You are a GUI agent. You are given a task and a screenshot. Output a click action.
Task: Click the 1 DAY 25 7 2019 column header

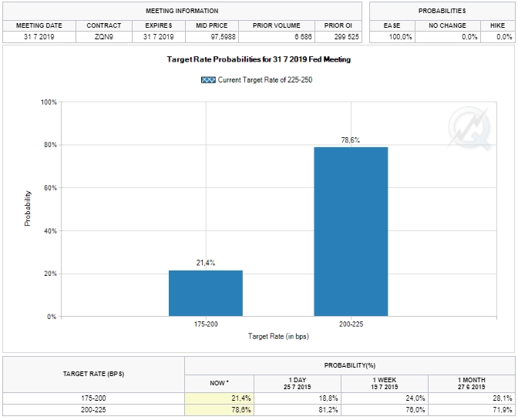(298, 383)
